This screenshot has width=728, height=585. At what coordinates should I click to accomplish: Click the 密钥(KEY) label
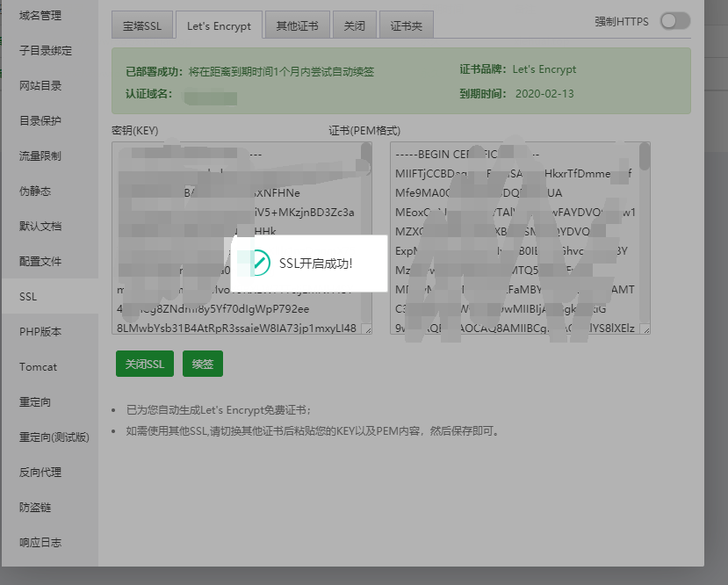(135, 131)
